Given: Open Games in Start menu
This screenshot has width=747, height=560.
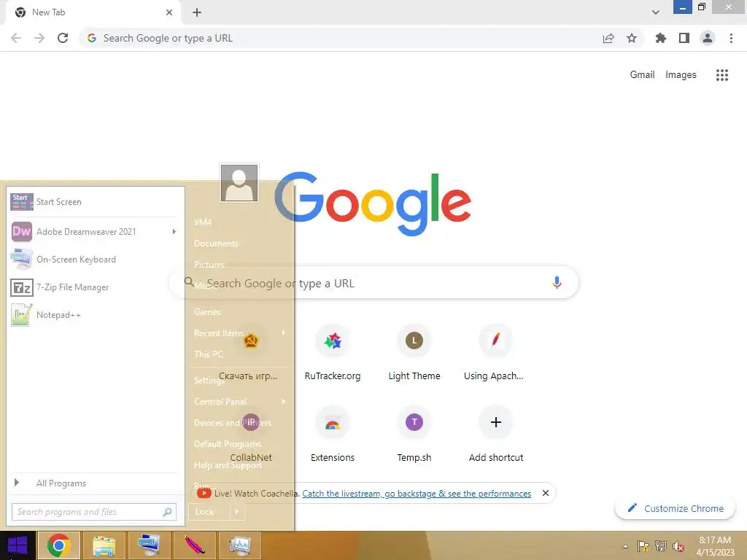Looking at the screenshot, I should [x=207, y=312].
